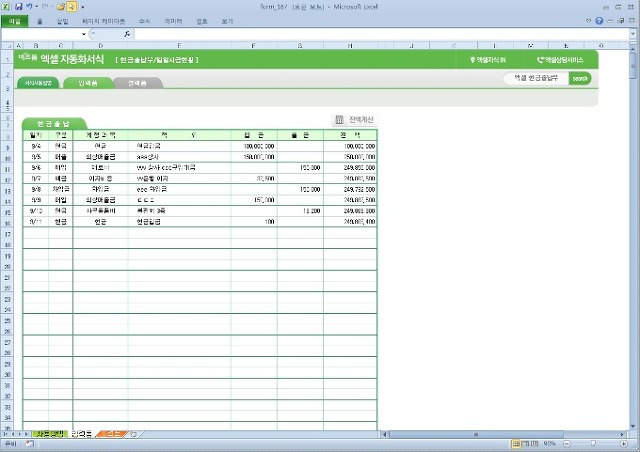
Task: Click the blue Help question mark icon
Action: tap(599, 21)
